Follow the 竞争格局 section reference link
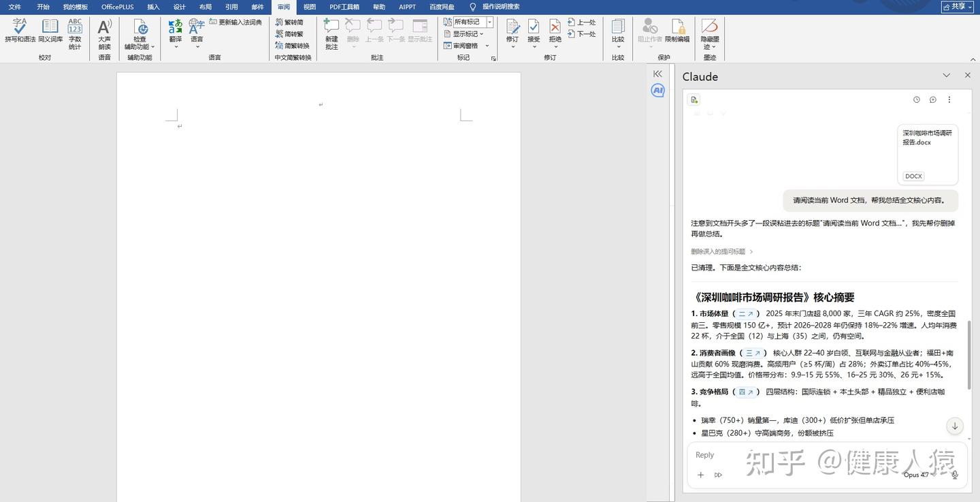This screenshot has height=502, width=980. pyautogui.click(x=747, y=392)
